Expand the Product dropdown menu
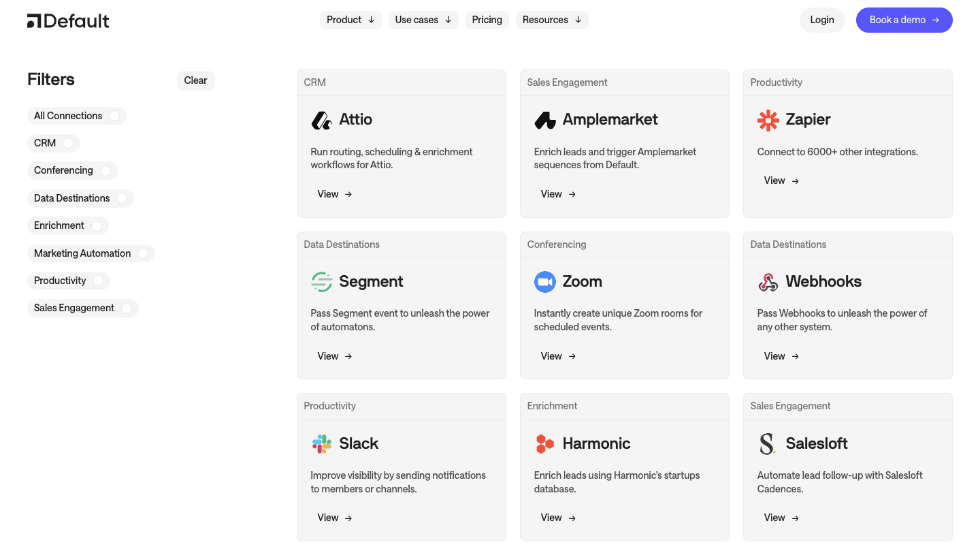This screenshot has width=980, height=553. click(350, 20)
